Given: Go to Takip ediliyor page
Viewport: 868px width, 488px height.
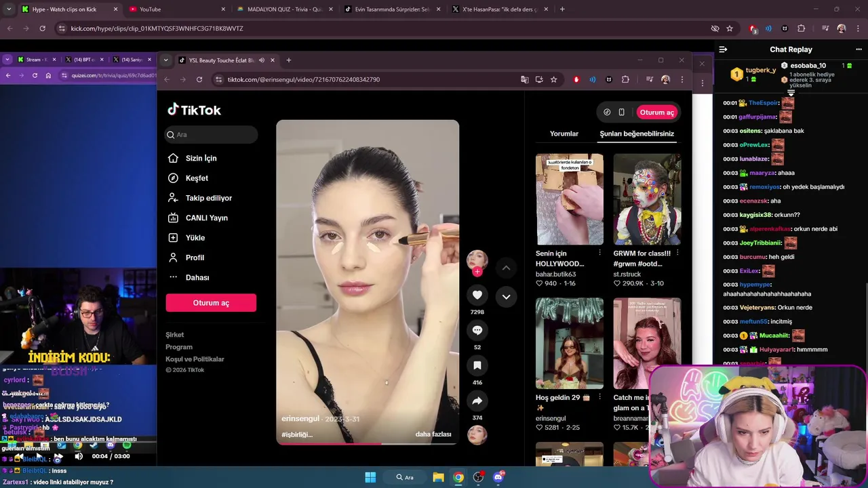Looking at the screenshot, I should [208, 198].
